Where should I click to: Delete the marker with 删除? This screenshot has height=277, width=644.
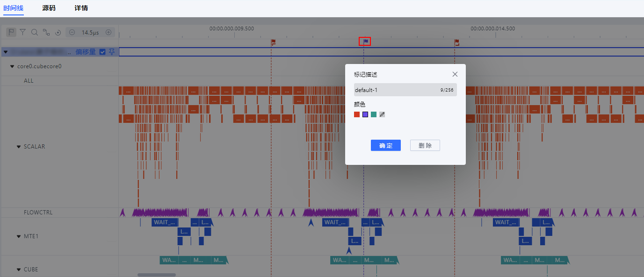pos(425,145)
